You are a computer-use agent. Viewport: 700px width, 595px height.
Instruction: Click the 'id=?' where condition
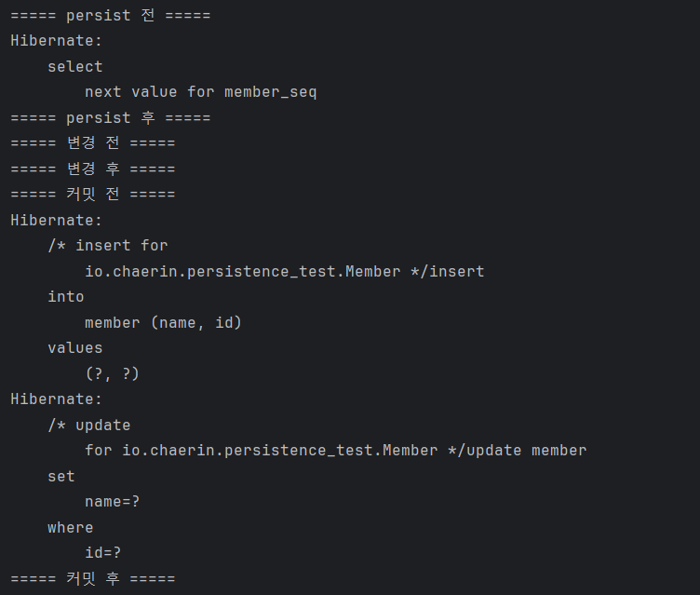[x=103, y=553]
